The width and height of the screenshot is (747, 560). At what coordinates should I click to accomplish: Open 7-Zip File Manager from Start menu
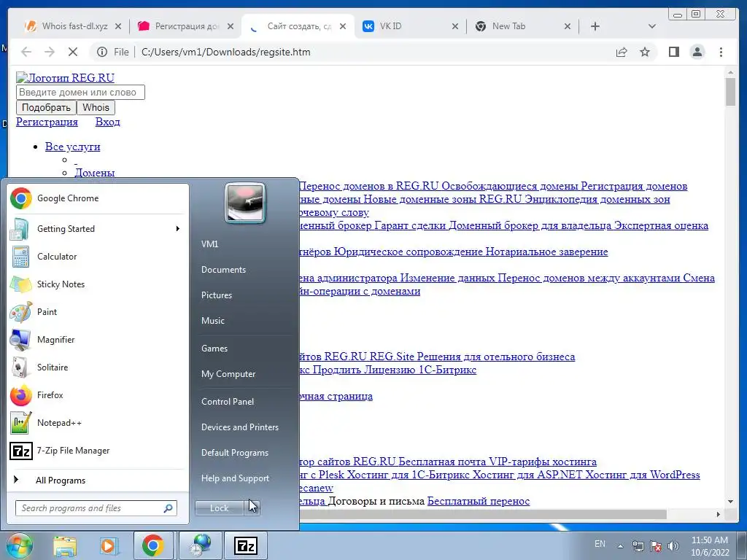point(98,451)
